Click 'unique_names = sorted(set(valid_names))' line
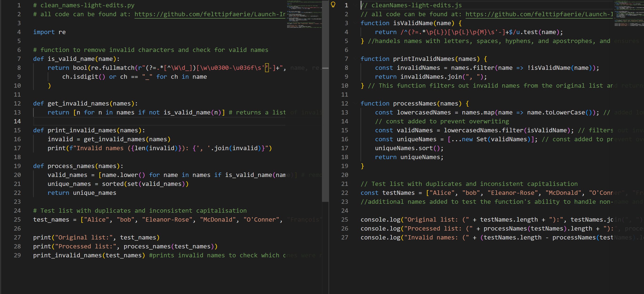This screenshot has width=644, height=294. click(118, 184)
